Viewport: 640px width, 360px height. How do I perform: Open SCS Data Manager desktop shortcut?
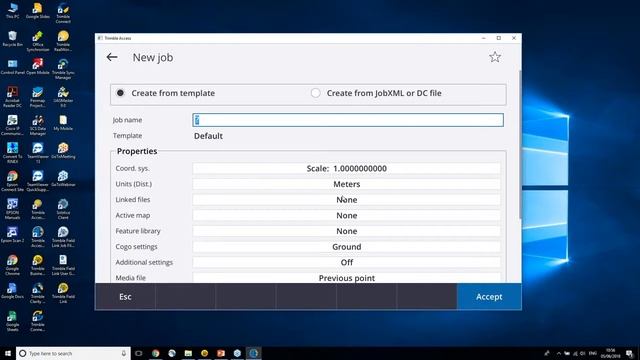pos(38,125)
